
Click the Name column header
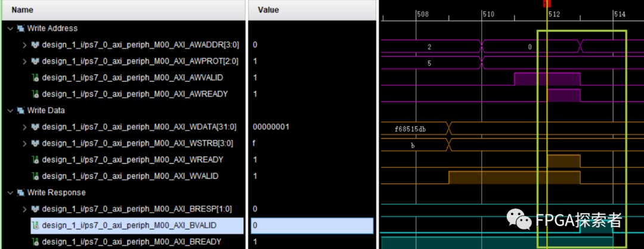pos(123,10)
